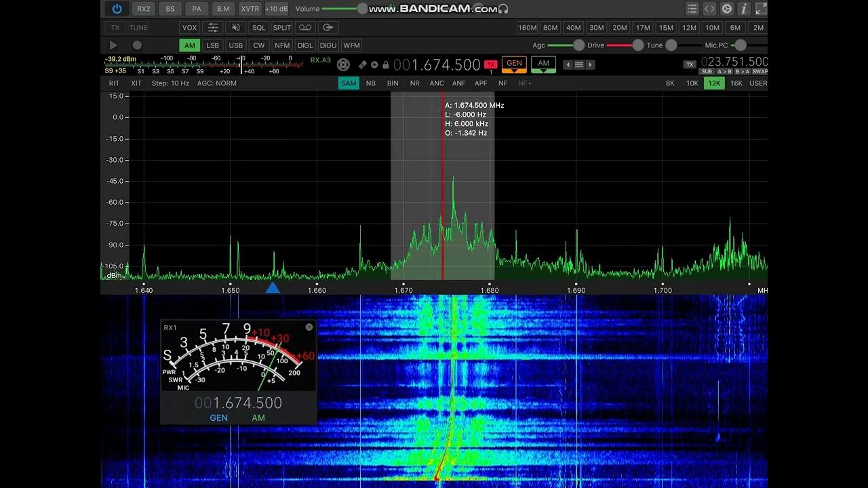Switch filter bandwidth to 10K
The width and height of the screenshot is (868, 488).
click(692, 83)
